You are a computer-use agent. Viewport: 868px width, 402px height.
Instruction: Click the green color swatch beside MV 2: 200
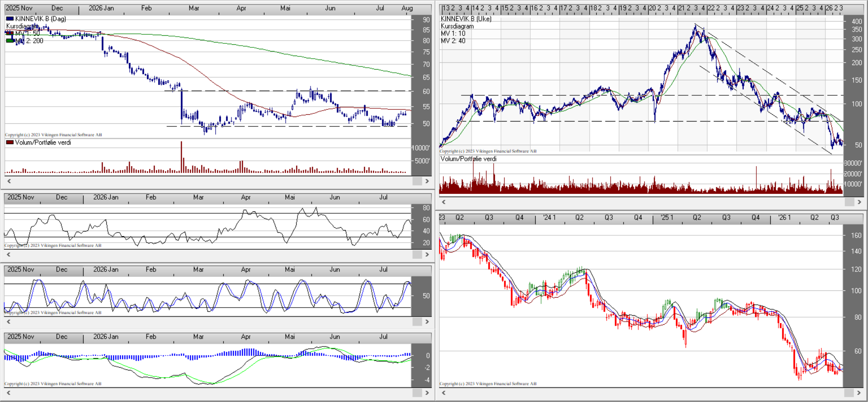[9, 41]
